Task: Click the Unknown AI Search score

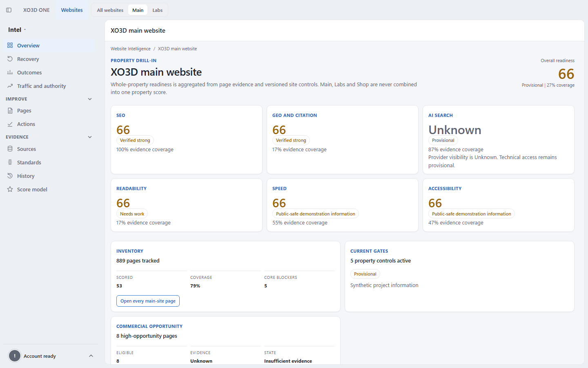Action: [455, 130]
